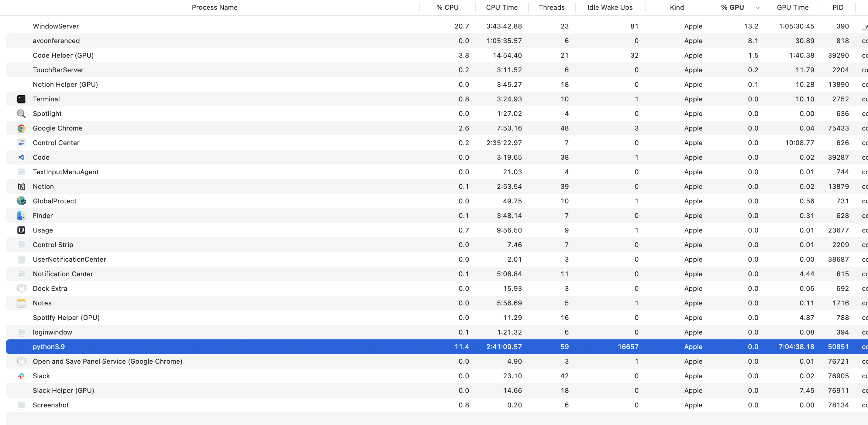
Task: Sort by GPU Time column header
Action: 793,7
